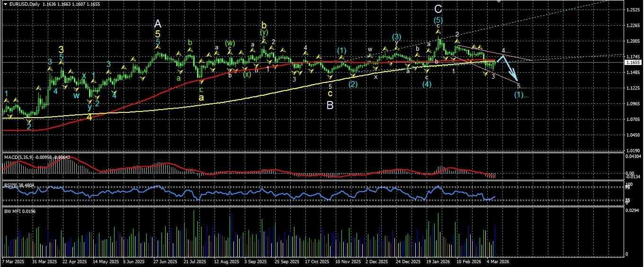Open the chart menu arrow beside EURUSD,Daily

coord(5,4)
